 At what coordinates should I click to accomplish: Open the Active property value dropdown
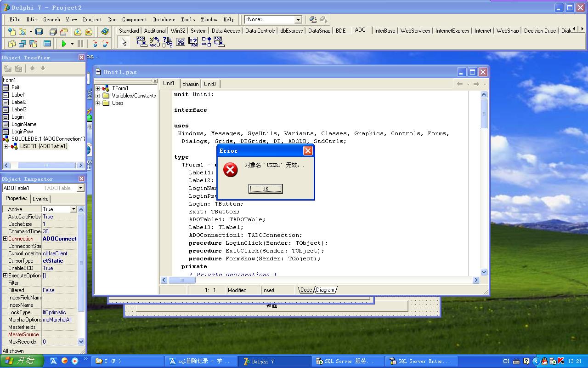coord(73,209)
